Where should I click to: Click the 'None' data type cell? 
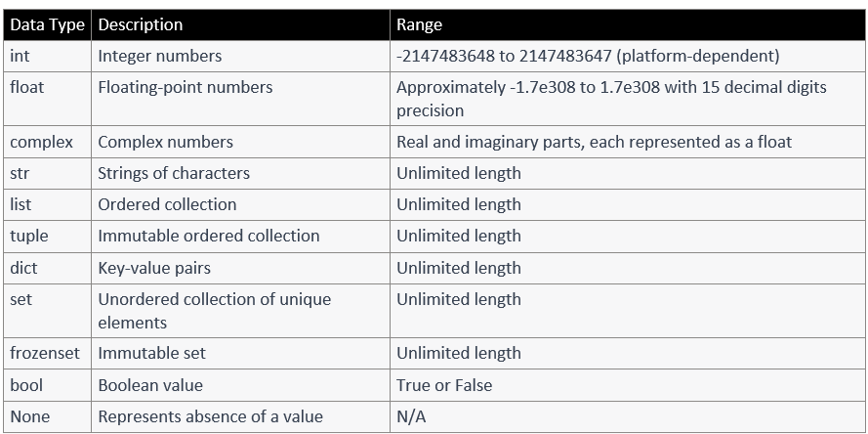pyautogui.click(x=47, y=416)
